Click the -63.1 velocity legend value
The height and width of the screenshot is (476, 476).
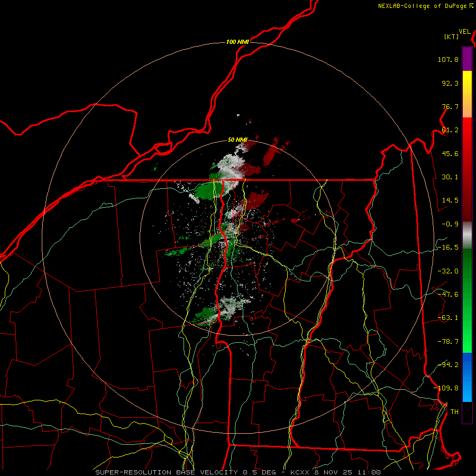click(x=448, y=318)
